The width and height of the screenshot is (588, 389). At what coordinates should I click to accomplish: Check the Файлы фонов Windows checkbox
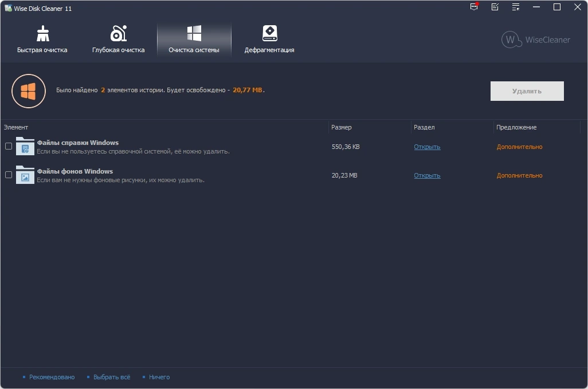point(9,175)
